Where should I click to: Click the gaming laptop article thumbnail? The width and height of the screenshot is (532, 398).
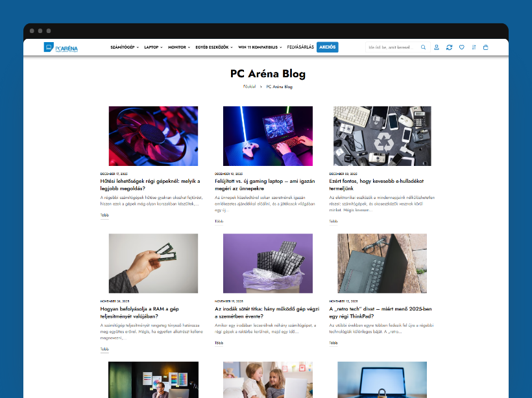click(x=268, y=135)
